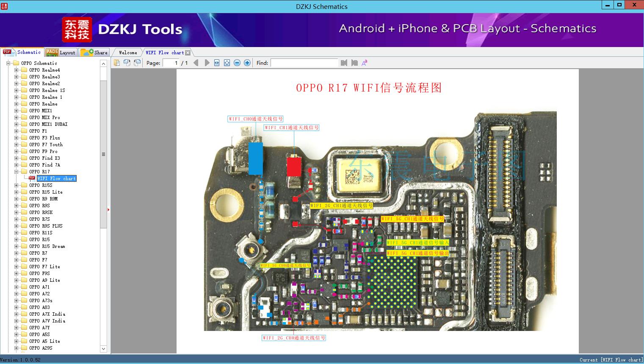
Task: Click the OPPO A83 folder icon
Action: click(x=24, y=307)
